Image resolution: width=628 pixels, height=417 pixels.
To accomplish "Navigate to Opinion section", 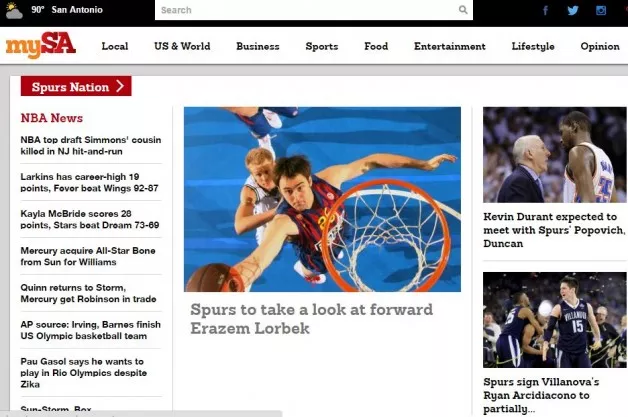I will pos(600,46).
